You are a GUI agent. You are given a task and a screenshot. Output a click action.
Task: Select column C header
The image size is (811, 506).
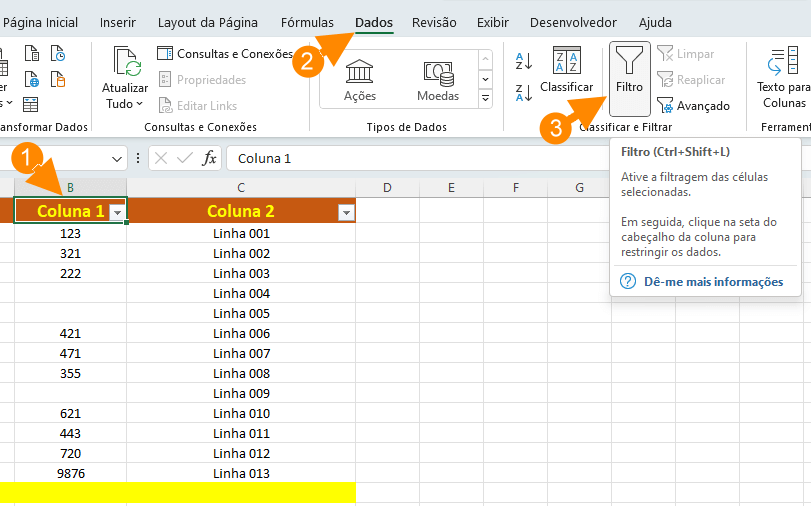241,188
